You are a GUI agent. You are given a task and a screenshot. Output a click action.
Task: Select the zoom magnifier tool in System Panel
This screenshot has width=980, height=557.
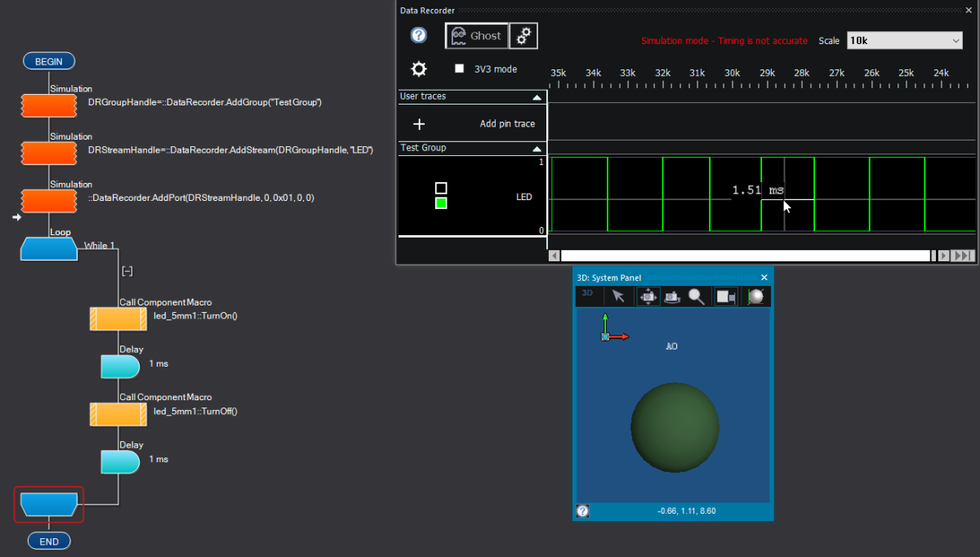[697, 296]
